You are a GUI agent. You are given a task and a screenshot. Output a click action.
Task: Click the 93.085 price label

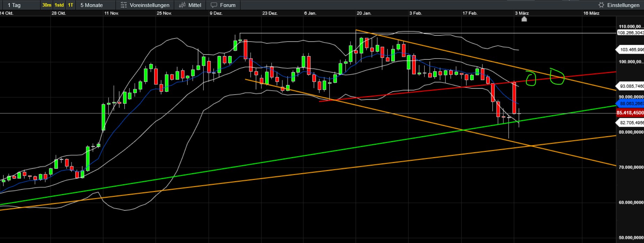(630, 86)
